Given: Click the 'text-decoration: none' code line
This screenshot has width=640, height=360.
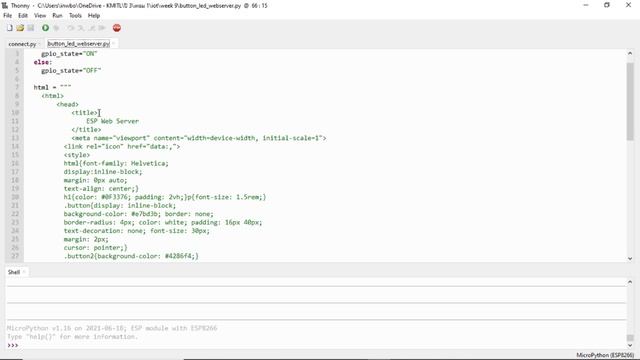Looking at the screenshot, I should pyautogui.click(x=137, y=231).
